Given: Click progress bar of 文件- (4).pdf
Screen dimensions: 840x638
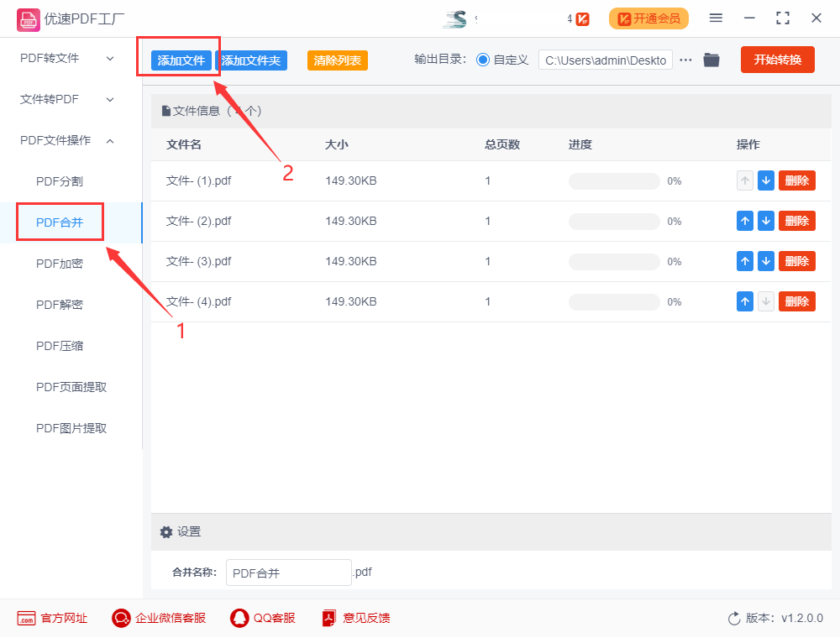Looking at the screenshot, I should [615, 302].
